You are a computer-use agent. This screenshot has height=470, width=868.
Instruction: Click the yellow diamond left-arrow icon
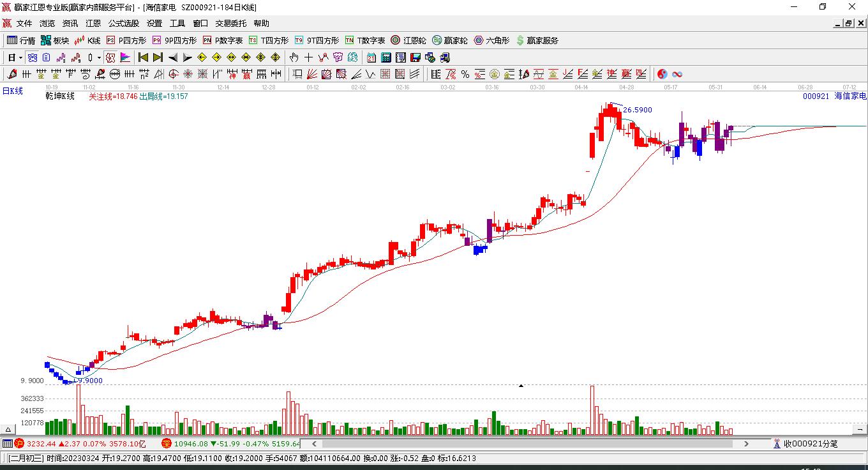click(202, 57)
